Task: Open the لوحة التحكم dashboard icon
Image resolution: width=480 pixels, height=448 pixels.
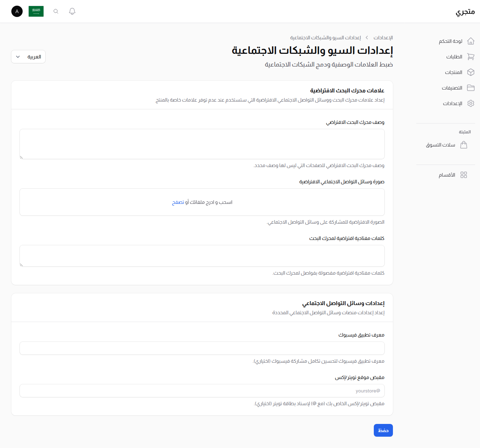Action: tap(471, 41)
